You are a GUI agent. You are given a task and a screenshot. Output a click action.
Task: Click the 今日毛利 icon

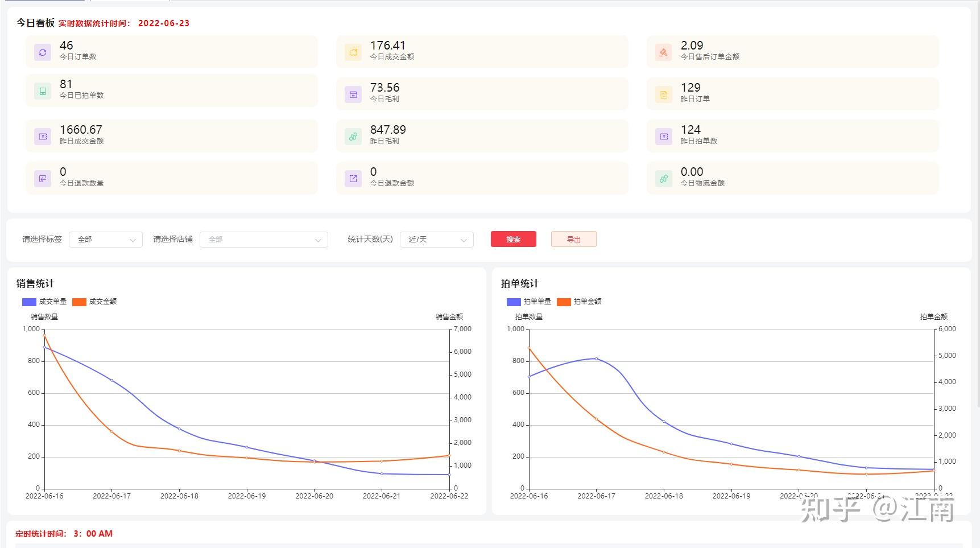353,94
